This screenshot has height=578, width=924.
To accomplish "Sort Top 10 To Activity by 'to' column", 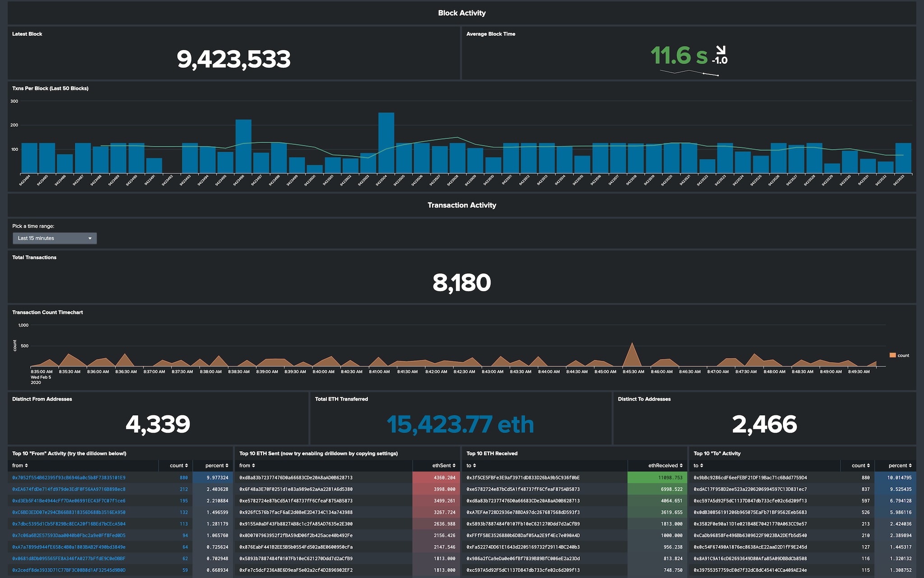I will (x=698, y=466).
